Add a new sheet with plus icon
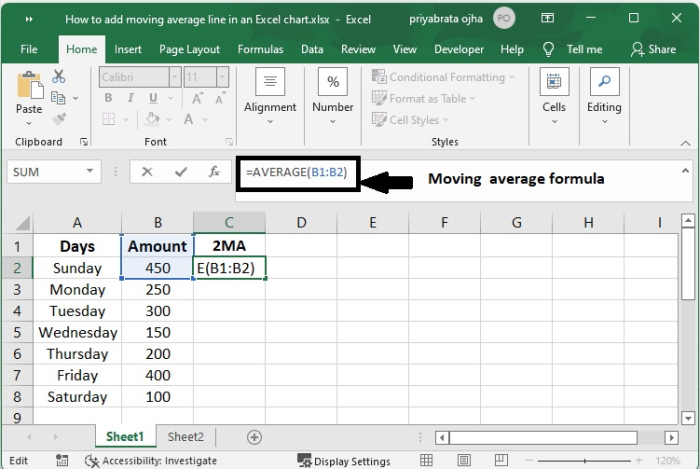This screenshot has height=469, width=700. (254, 437)
